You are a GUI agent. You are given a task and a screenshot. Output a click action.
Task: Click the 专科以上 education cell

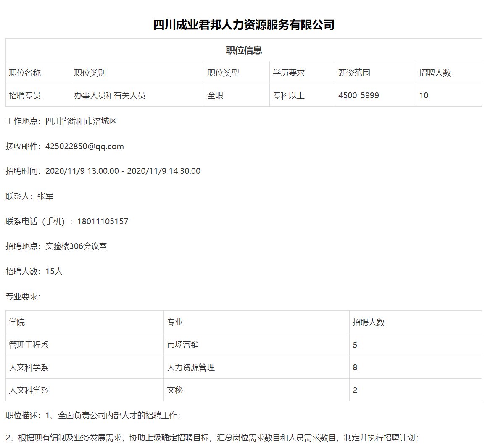click(289, 95)
